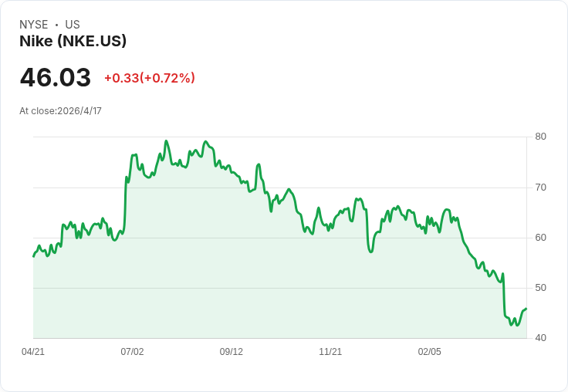Click the 02/05 date axis label

click(430, 352)
